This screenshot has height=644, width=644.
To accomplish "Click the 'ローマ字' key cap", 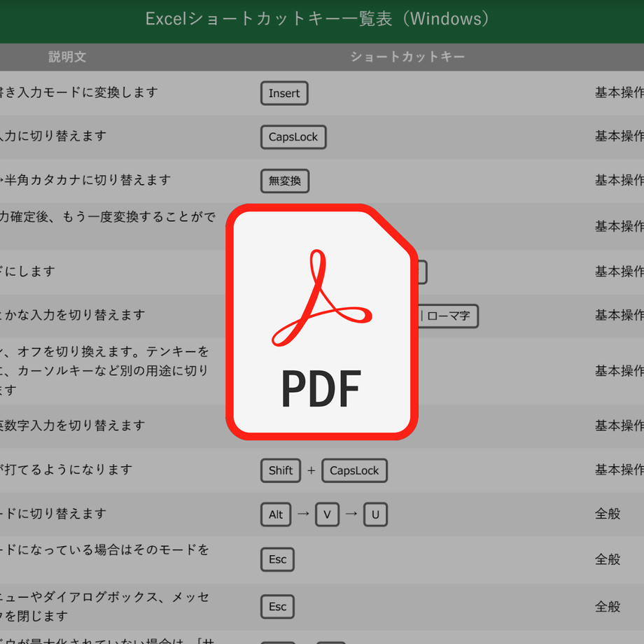I will [x=449, y=316].
